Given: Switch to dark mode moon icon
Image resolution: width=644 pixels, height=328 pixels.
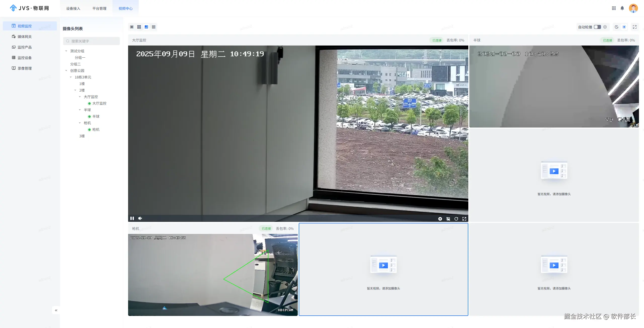Looking at the screenshot, I should click(x=616, y=27).
